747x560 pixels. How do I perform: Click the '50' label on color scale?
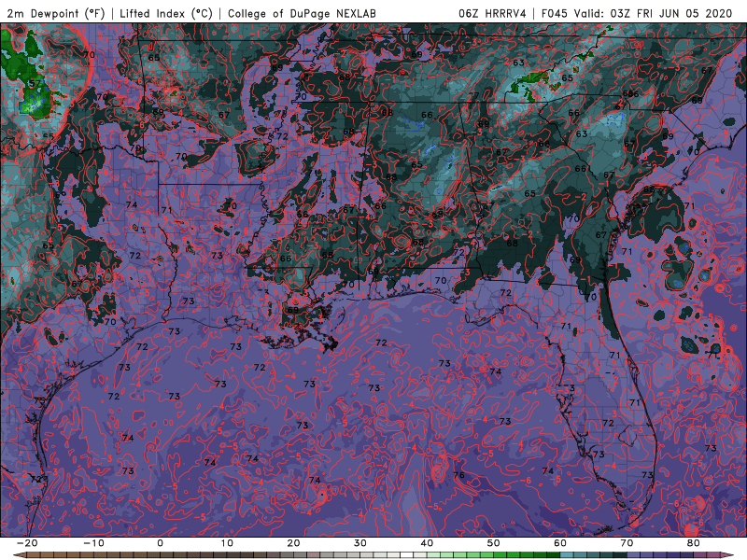tap(494, 543)
